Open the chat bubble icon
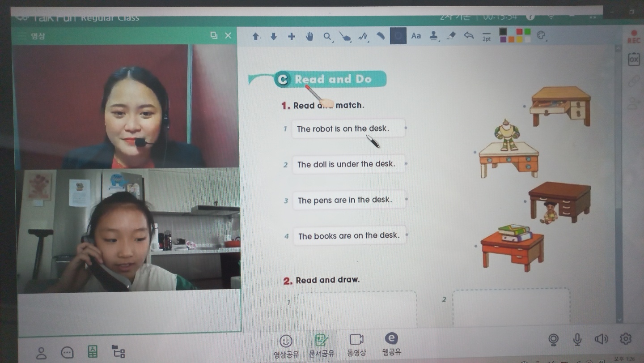 (x=67, y=353)
